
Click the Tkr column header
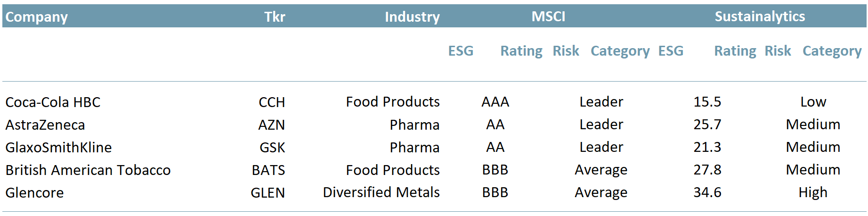pyautogui.click(x=275, y=17)
